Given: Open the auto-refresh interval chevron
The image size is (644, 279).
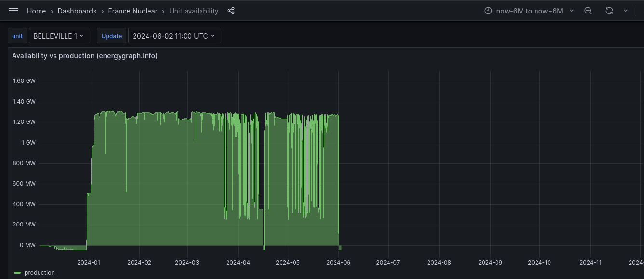Looking at the screenshot, I should pos(626,11).
